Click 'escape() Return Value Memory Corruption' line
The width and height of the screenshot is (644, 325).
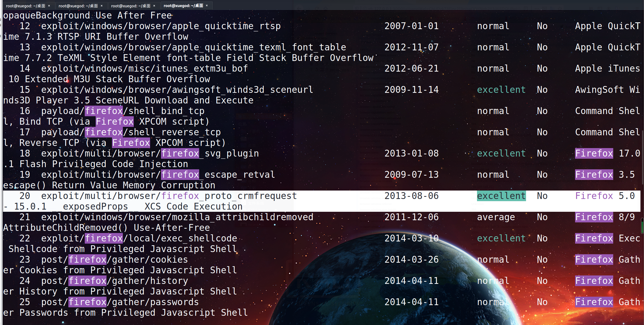tap(109, 185)
